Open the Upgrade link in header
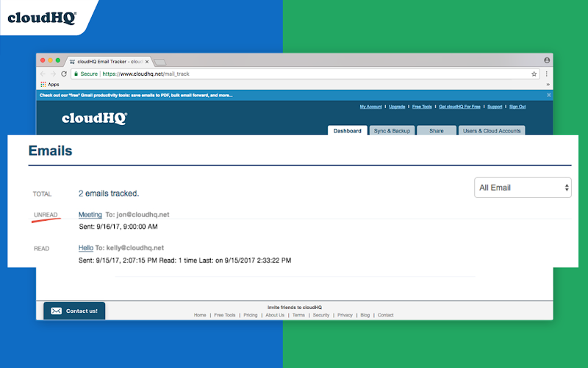 click(x=397, y=107)
